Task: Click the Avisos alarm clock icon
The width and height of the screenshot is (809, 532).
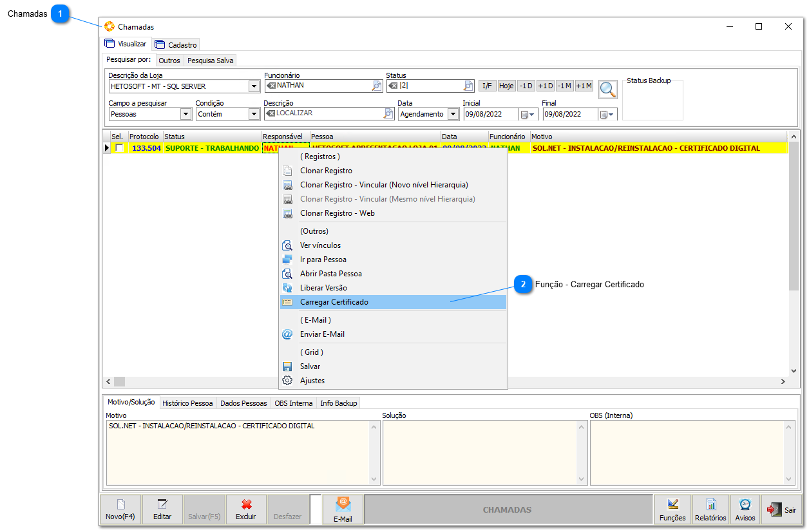Action: point(745,509)
